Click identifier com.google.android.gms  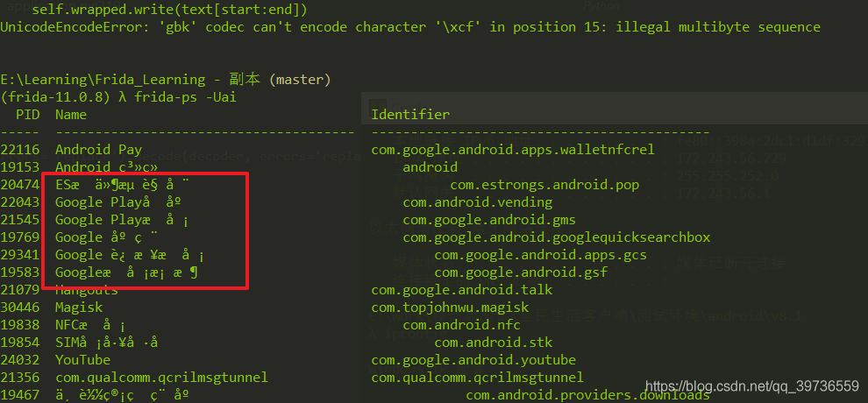coord(489,220)
